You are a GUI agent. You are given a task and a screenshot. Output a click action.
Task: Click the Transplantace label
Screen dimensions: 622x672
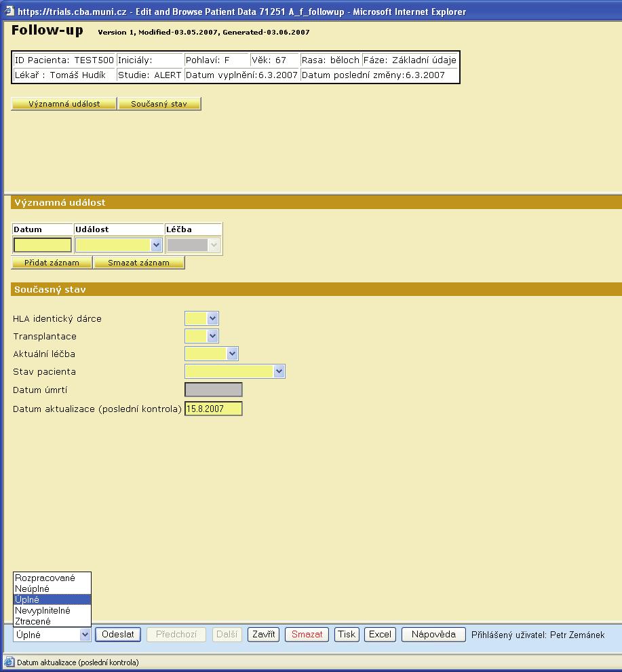pos(45,337)
